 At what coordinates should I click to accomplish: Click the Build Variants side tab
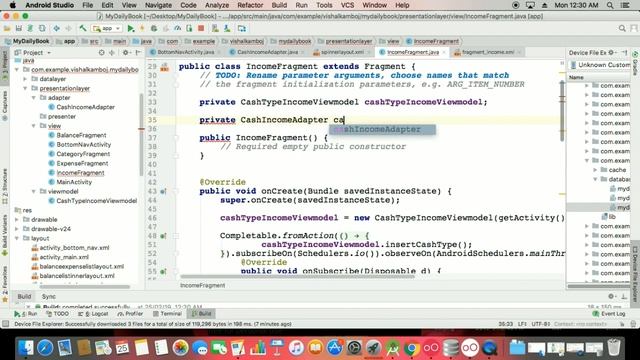[x=5, y=235]
